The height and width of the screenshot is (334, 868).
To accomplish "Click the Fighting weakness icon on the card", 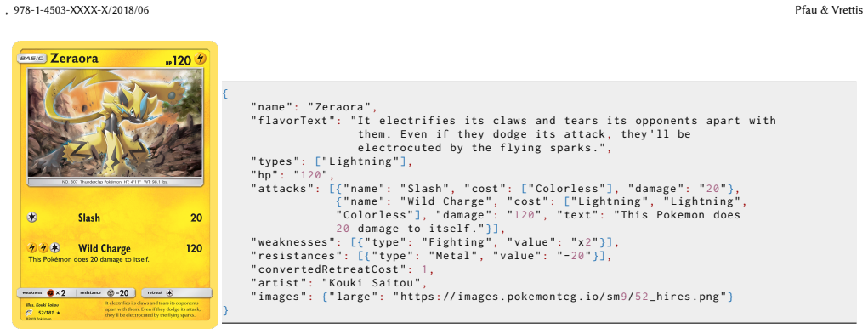I will 50,292.
